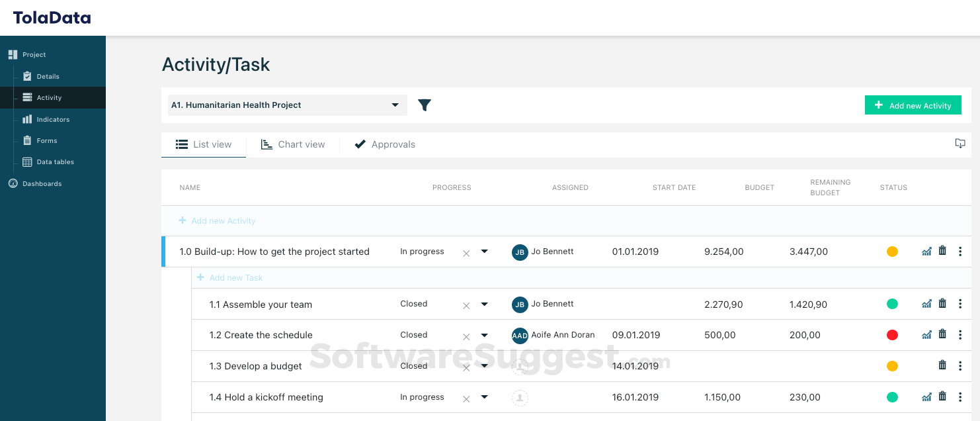Open the project selector showing A1. Humanitarian Health Project

tap(287, 105)
